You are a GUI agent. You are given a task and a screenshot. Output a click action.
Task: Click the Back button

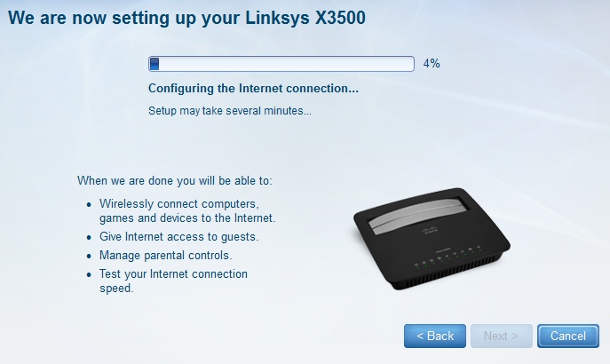click(x=434, y=336)
